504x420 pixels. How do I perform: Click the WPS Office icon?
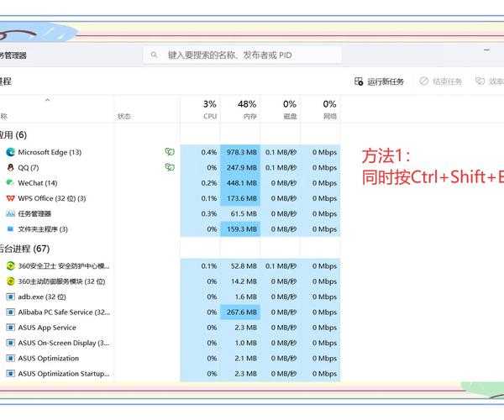(10, 198)
